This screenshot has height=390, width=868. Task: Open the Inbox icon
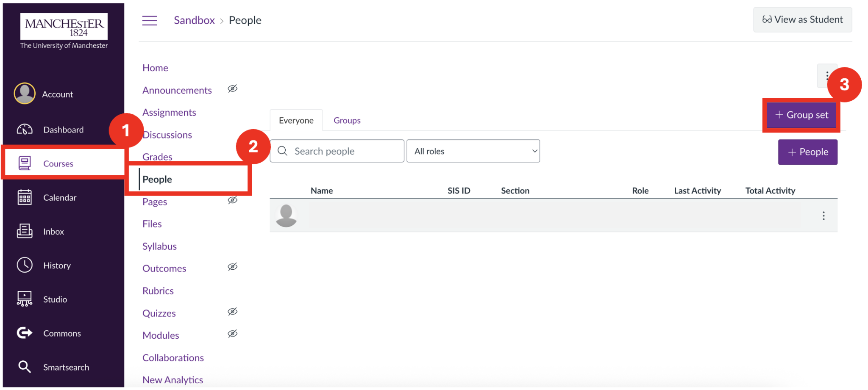(x=24, y=231)
